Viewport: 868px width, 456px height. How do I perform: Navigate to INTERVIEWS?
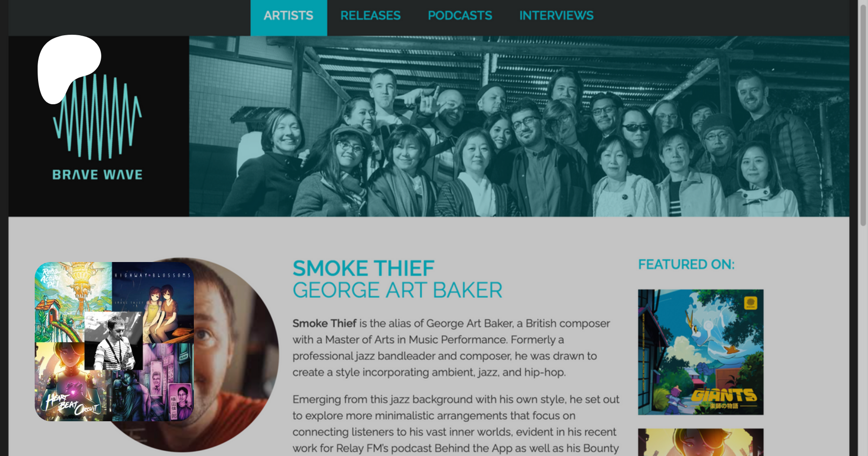pyautogui.click(x=556, y=16)
